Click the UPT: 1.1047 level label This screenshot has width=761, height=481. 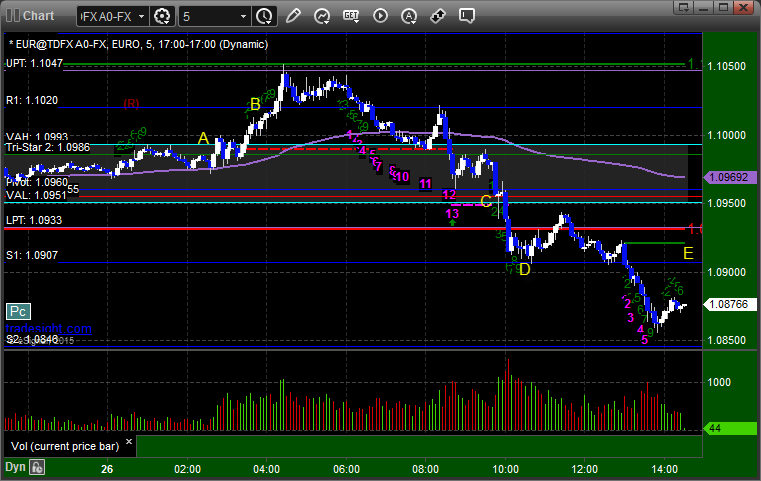(34, 63)
